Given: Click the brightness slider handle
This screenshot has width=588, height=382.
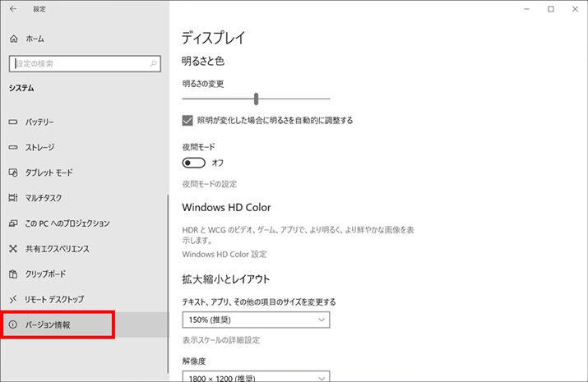Looking at the screenshot, I should (257, 99).
